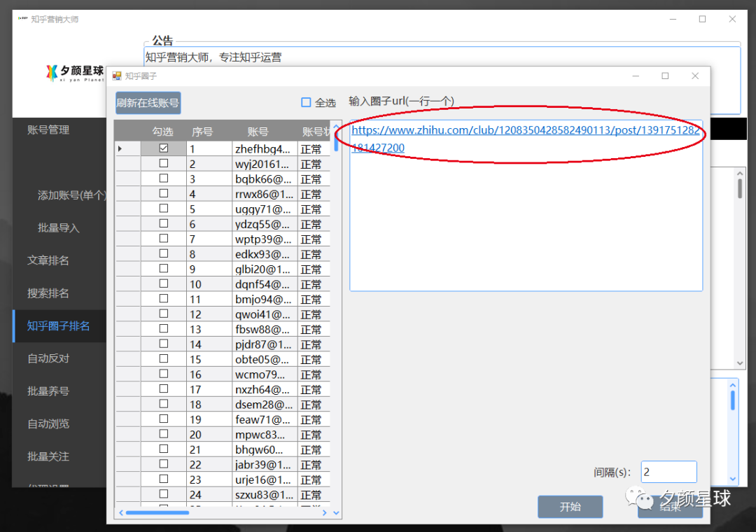The width and height of the screenshot is (756, 532).
Task: Click scrollbar down arrow in main window log panel
Action: [740, 363]
